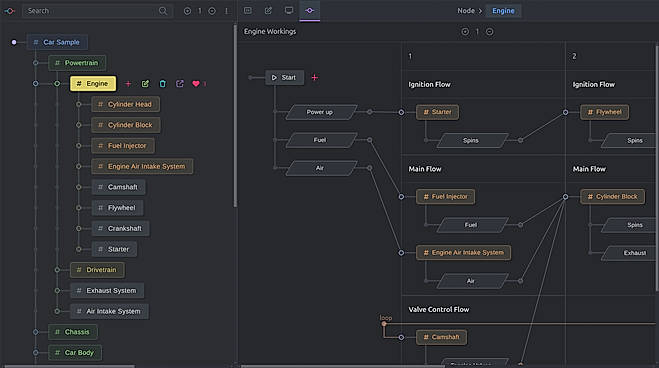Select the Fuel Injector node in the tree
The image size is (659, 368).
click(123, 146)
